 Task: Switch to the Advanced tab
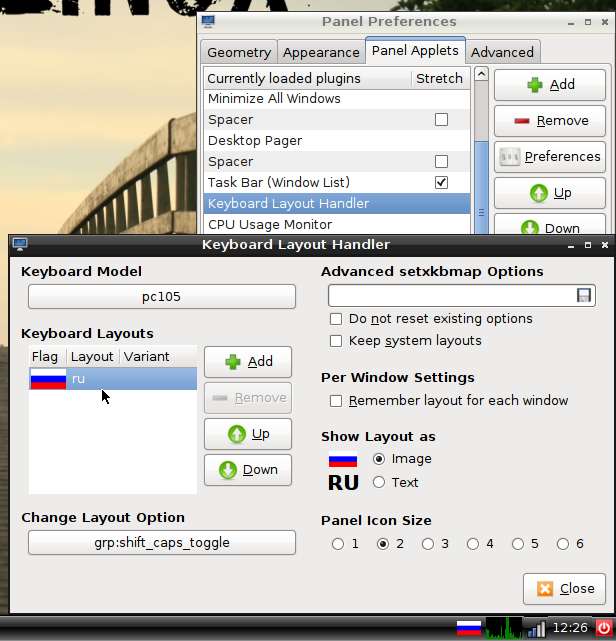tap(503, 52)
